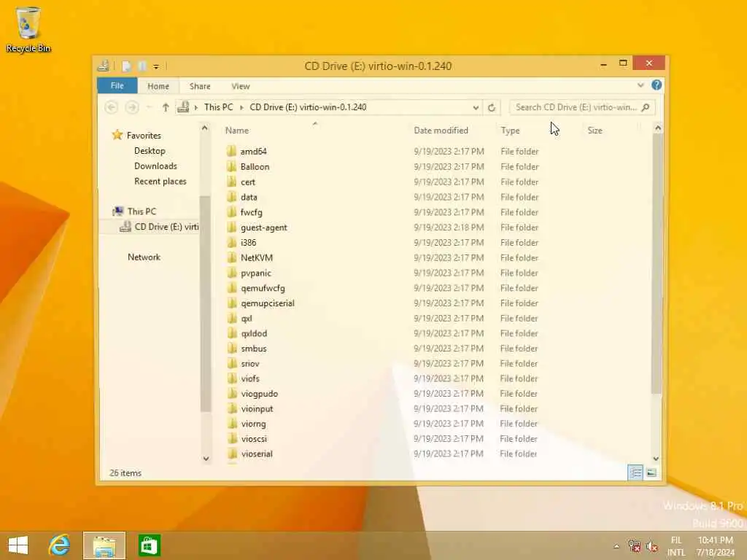Select the vioserial folder
Image resolution: width=747 pixels, height=560 pixels.
pyautogui.click(x=257, y=454)
